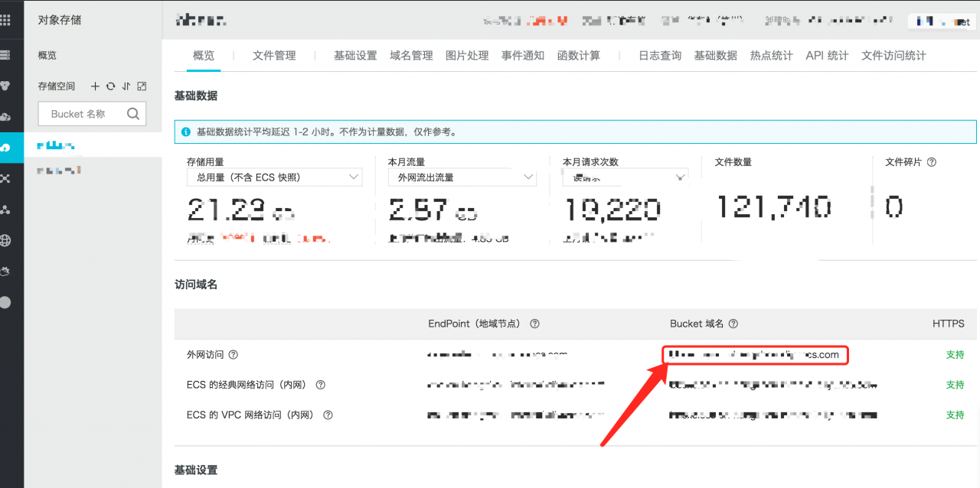
Task: Switch to the 文件管理 tab
Action: [x=274, y=56]
